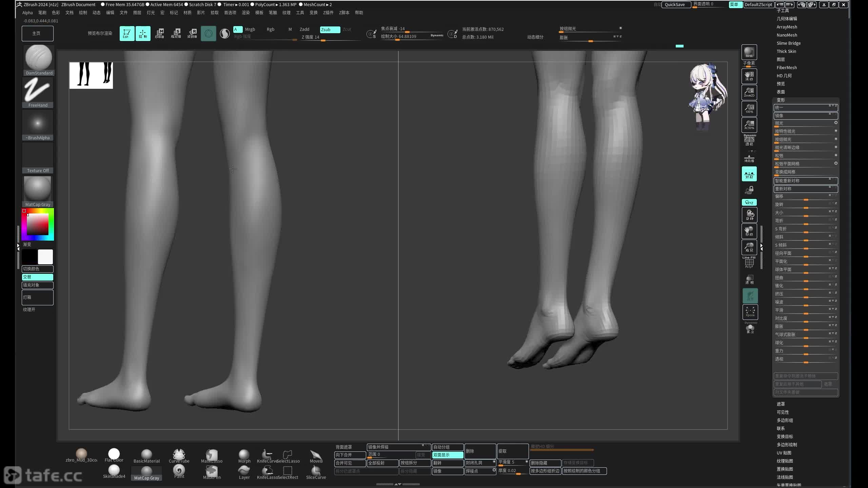Viewport: 868px width, 488px height.
Task: Open the 帮助 help menu
Action: point(359,13)
